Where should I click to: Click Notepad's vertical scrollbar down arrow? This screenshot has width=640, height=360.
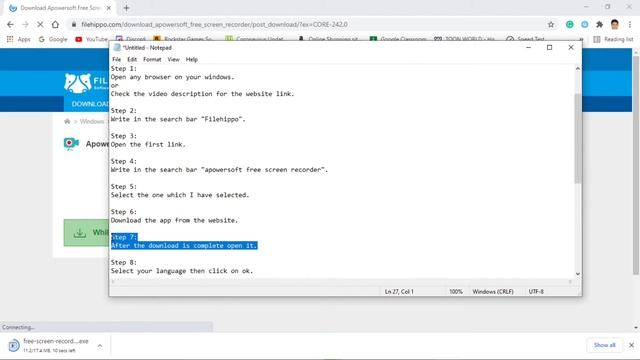point(578,274)
